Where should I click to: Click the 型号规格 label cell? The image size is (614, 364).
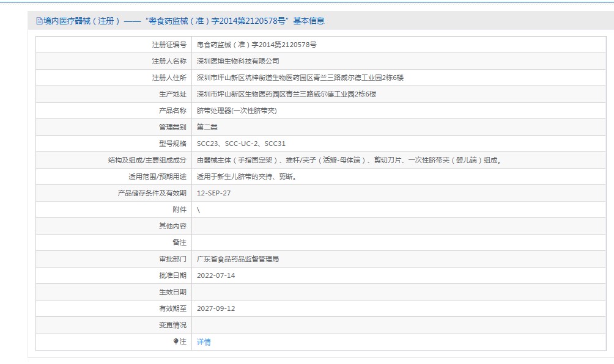coord(114,144)
